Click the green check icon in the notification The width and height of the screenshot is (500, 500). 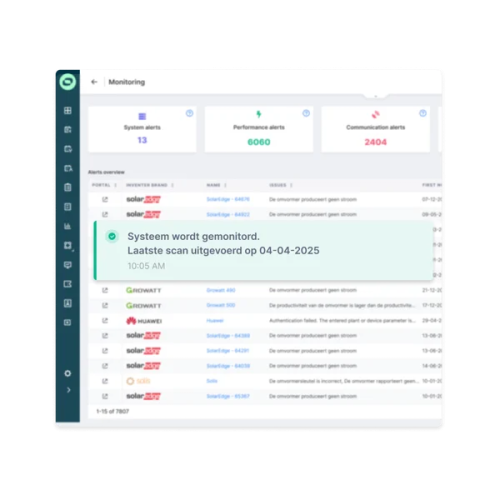[x=112, y=236]
